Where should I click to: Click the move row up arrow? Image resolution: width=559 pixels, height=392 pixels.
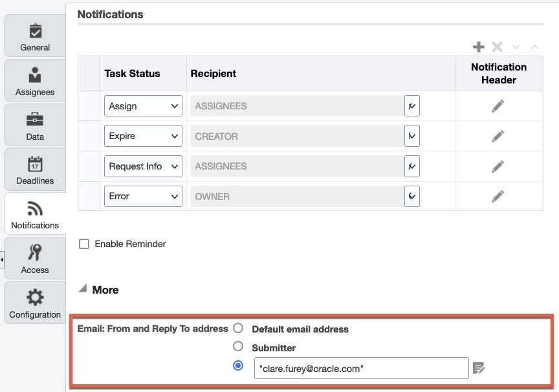click(534, 47)
